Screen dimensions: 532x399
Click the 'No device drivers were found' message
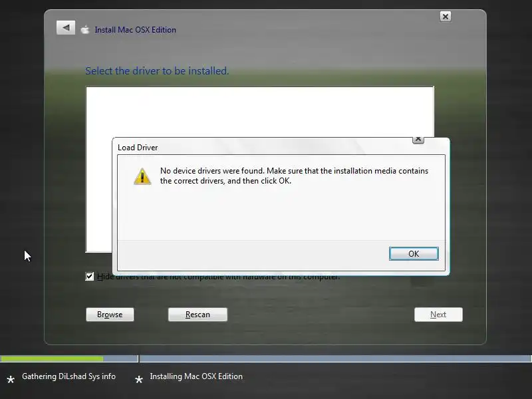[x=294, y=176]
